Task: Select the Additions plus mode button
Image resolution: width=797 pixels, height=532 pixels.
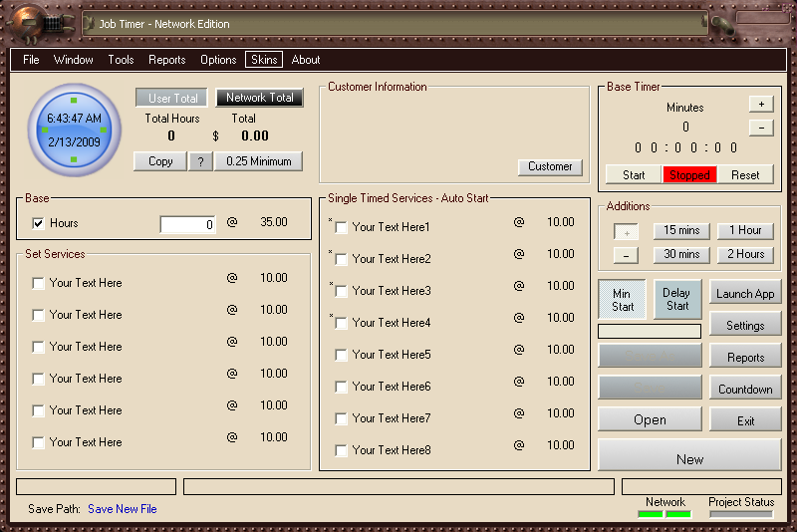Action: pyautogui.click(x=626, y=232)
